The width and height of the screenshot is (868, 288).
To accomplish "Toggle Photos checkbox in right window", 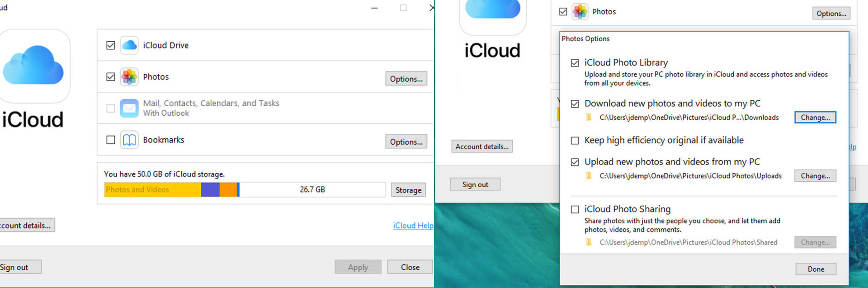I will [563, 12].
